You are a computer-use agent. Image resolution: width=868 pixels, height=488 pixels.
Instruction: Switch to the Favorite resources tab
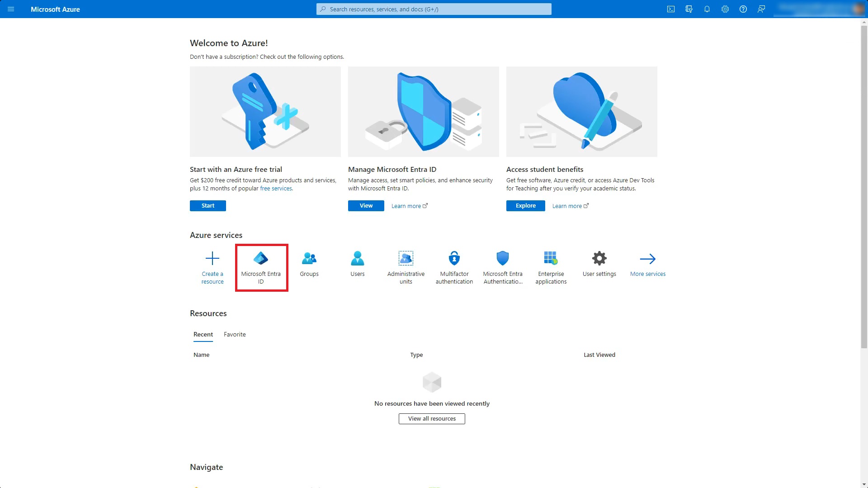coord(235,334)
